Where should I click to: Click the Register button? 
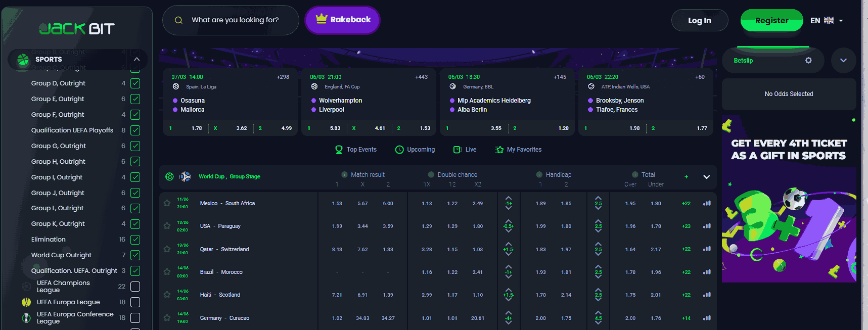pos(771,21)
